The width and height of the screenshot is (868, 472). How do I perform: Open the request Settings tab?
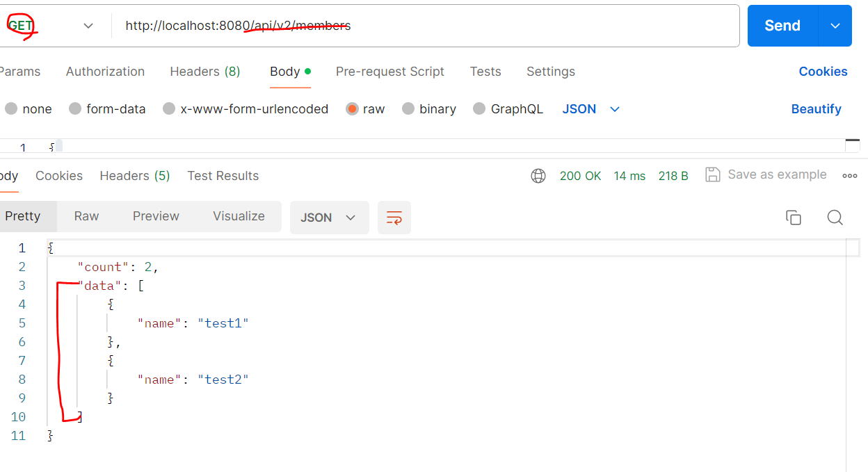point(551,72)
